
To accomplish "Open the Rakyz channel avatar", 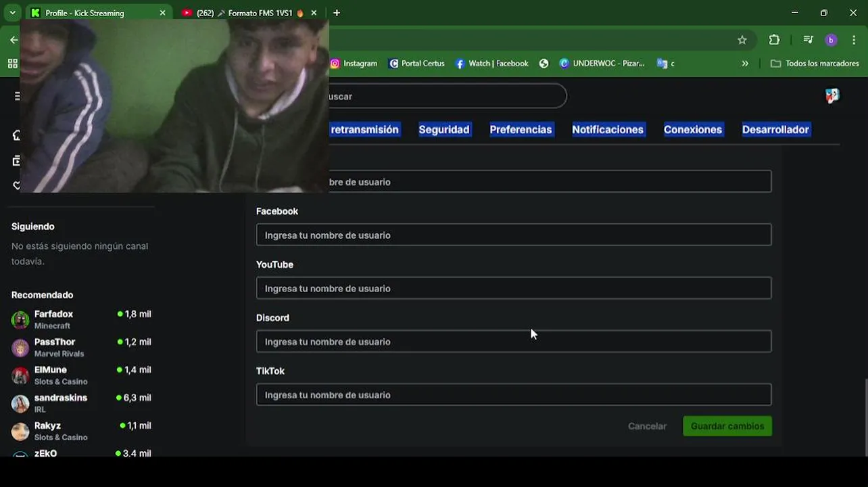I will point(20,432).
